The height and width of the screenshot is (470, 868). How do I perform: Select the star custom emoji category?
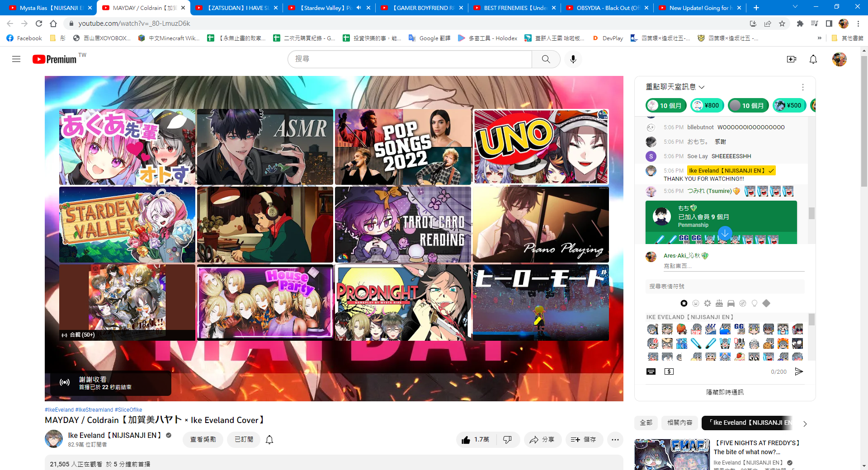[684, 303]
